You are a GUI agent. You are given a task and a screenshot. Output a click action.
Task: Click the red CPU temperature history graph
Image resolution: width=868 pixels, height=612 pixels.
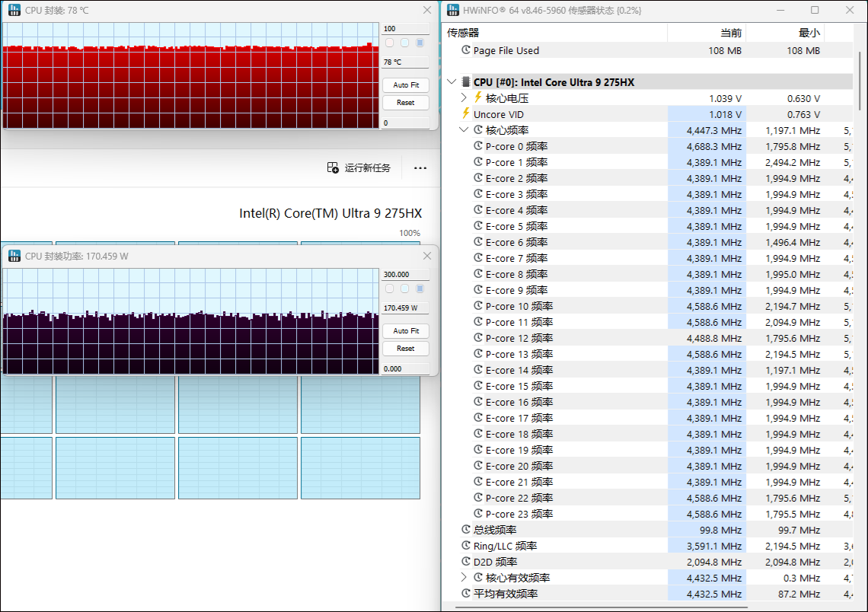pyautogui.click(x=191, y=76)
